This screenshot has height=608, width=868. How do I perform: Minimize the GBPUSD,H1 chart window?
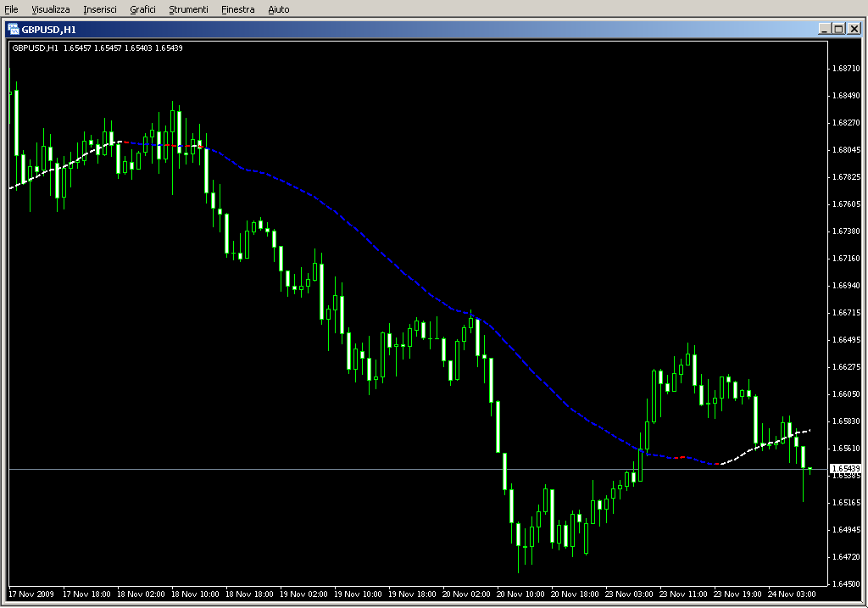point(825,29)
